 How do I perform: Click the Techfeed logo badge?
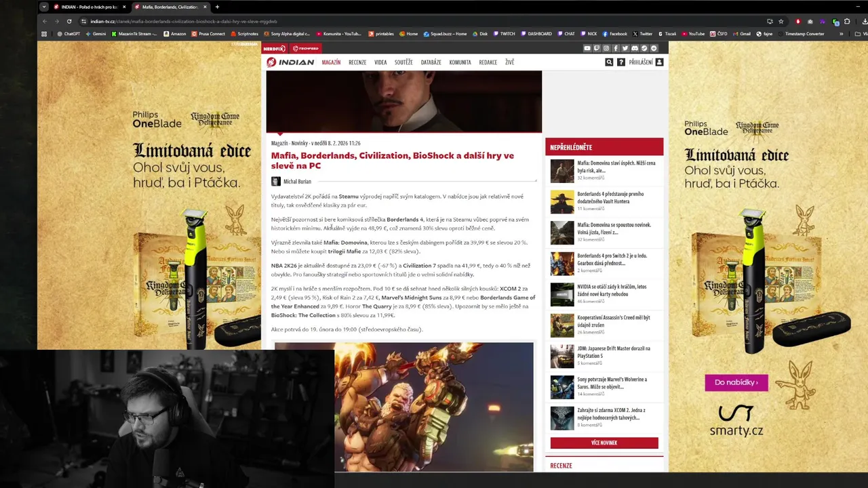pos(305,48)
